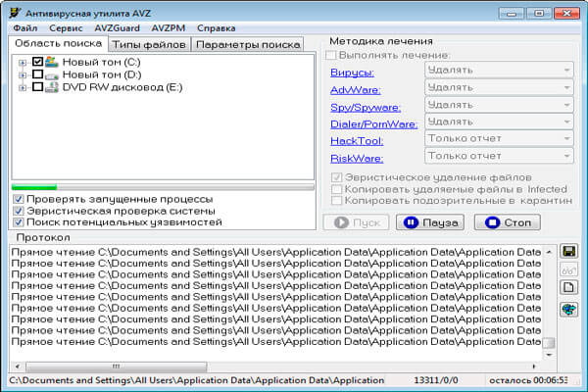Open the AdvWare link

click(x=356, y=90)
